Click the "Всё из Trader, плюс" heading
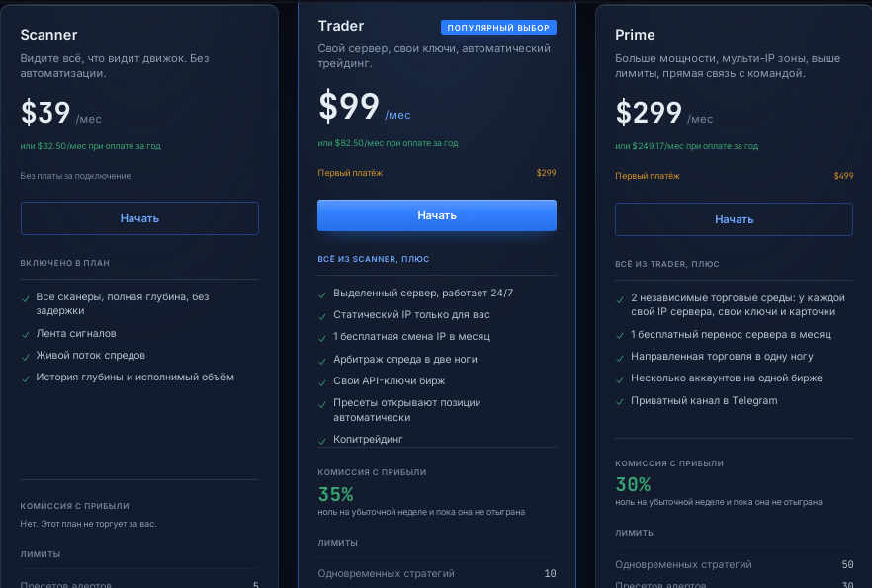 point(667,264)
